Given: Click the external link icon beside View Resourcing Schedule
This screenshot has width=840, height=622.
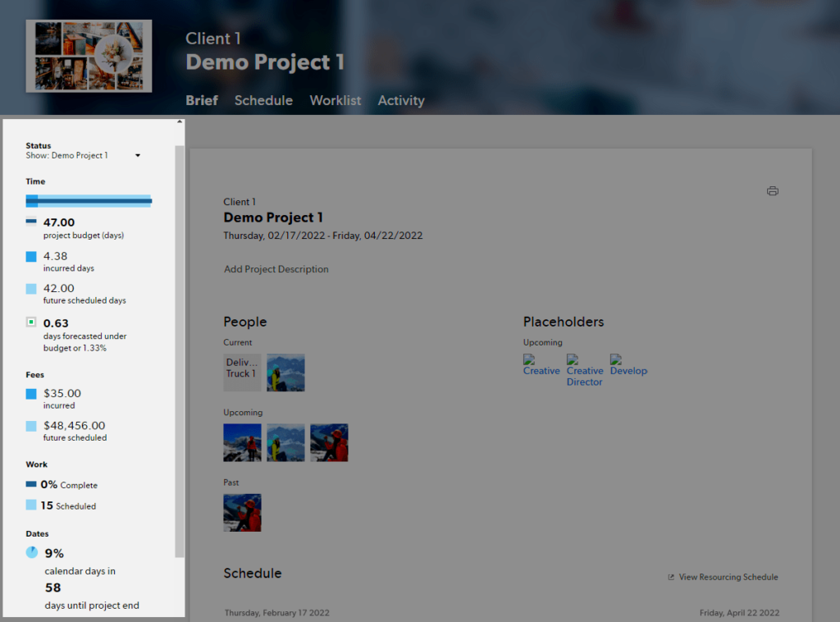Looking at the screenshot, I should coord(671,577).
